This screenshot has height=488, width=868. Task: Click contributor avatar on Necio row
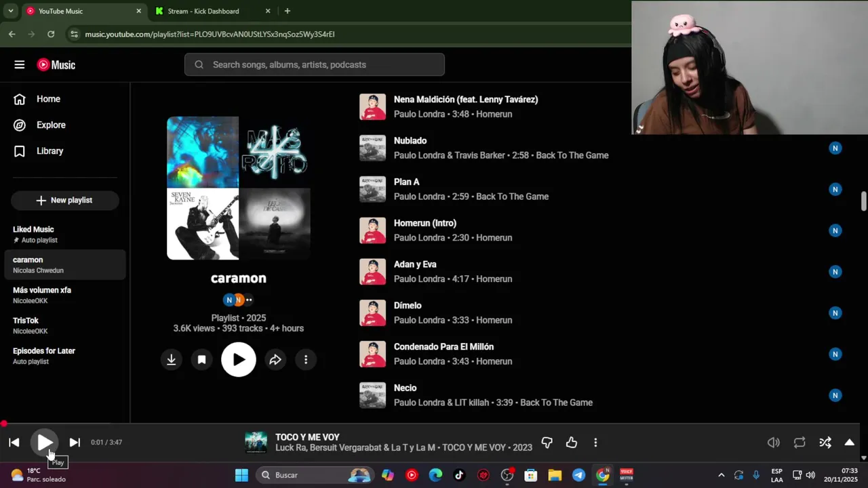835,395
